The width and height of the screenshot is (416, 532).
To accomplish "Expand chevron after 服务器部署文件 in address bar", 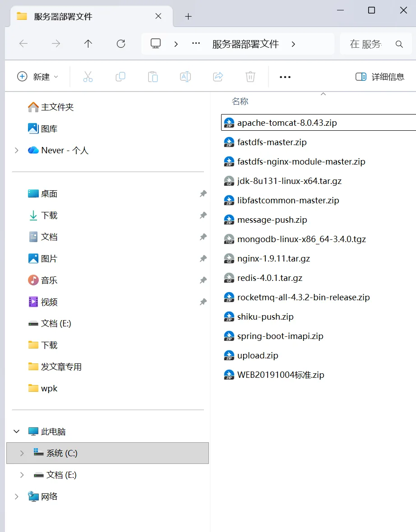I will (293, 44).
